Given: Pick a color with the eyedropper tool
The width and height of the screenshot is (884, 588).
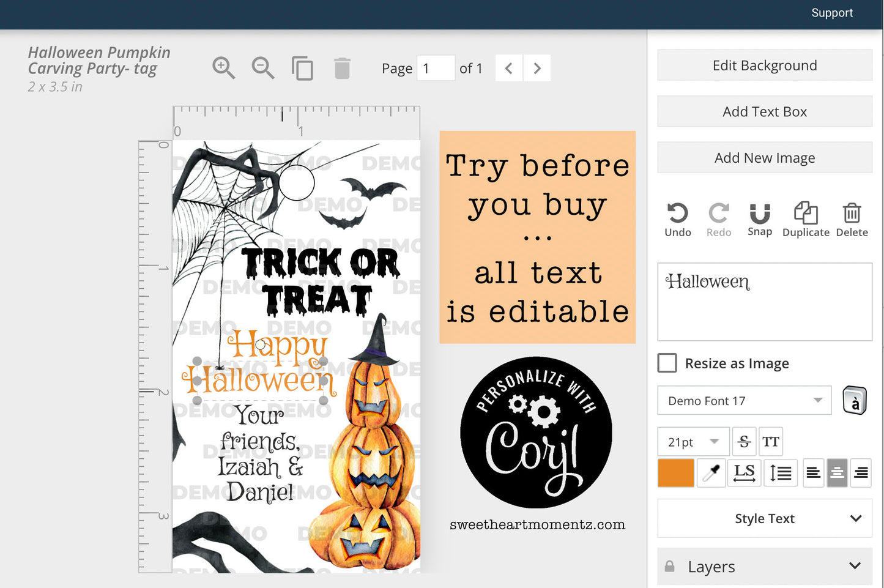Looking at the screenshot, I should pos(711,473).
